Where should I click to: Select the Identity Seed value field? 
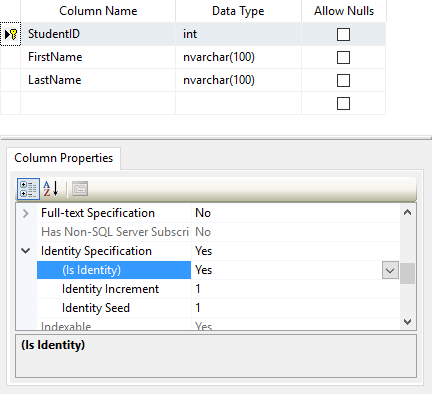(x=295, y=308)
